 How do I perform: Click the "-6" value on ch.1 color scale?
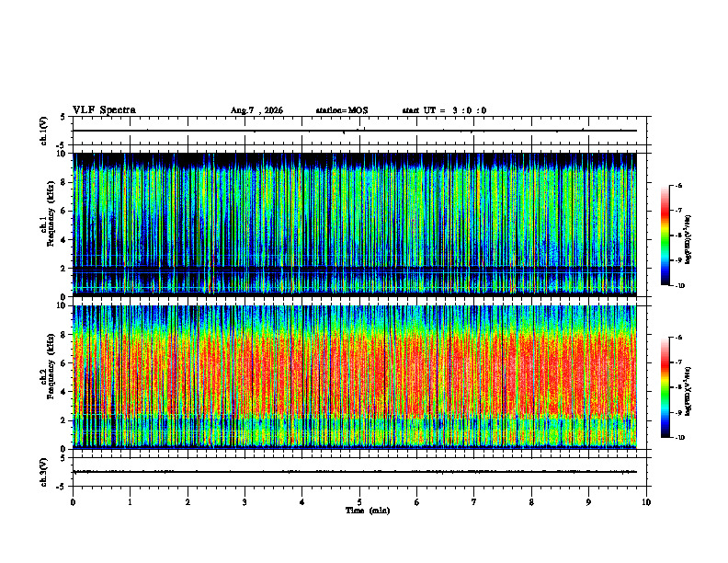(679, 186)
